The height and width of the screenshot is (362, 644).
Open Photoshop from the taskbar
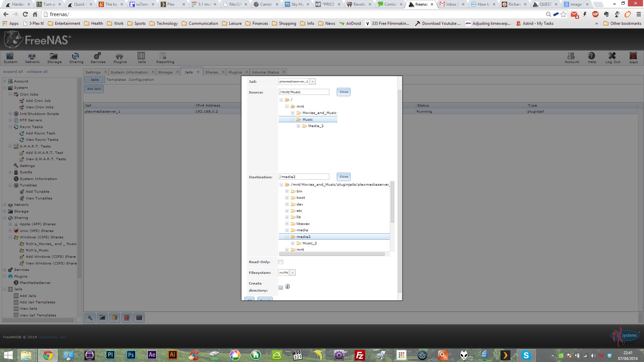(x=131, y=355)
